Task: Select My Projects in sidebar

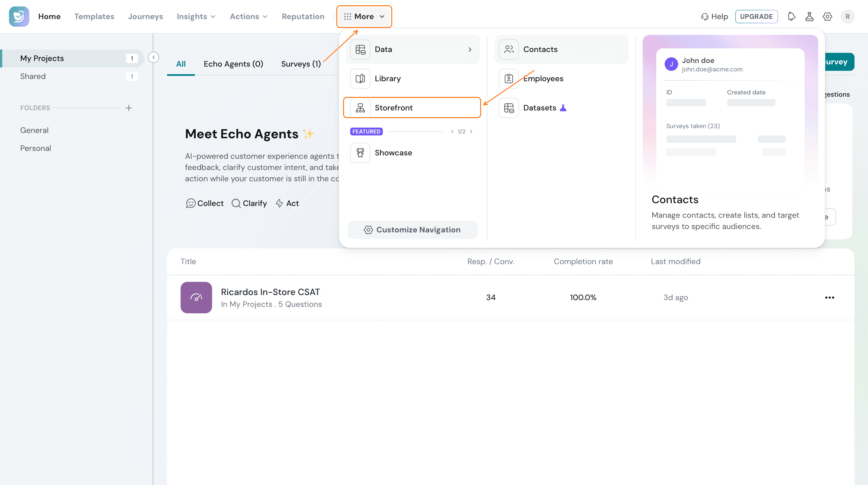Action: click(72, 58)
